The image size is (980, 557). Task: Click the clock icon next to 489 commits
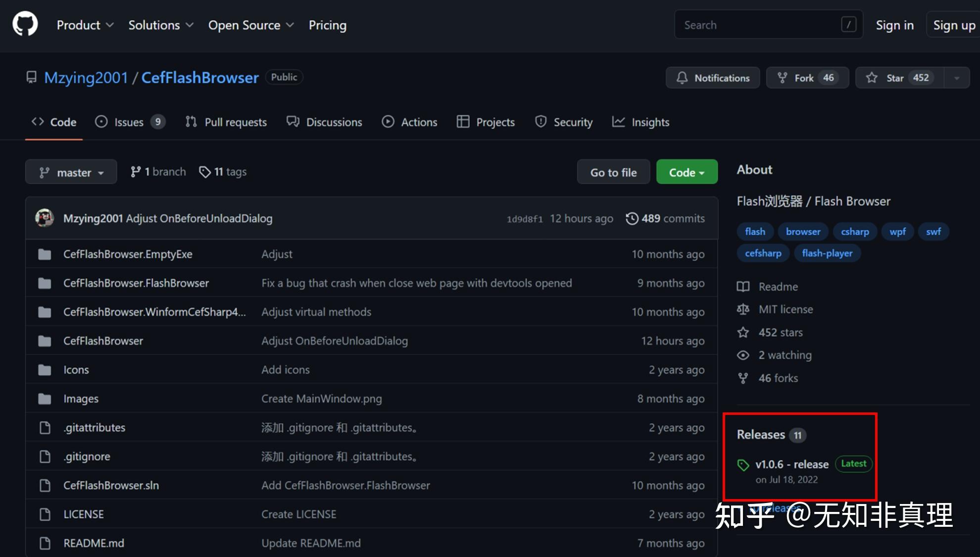[x=632, y=218]
